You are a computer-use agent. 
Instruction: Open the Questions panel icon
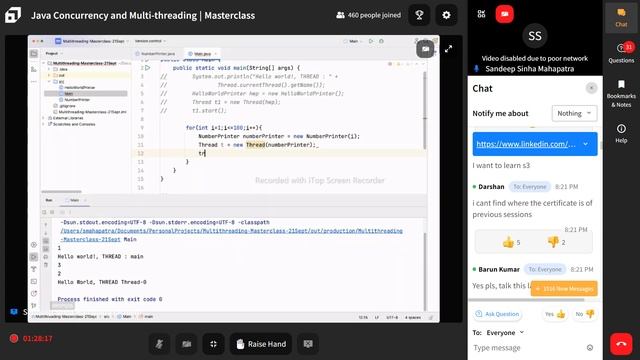(621, 52)
